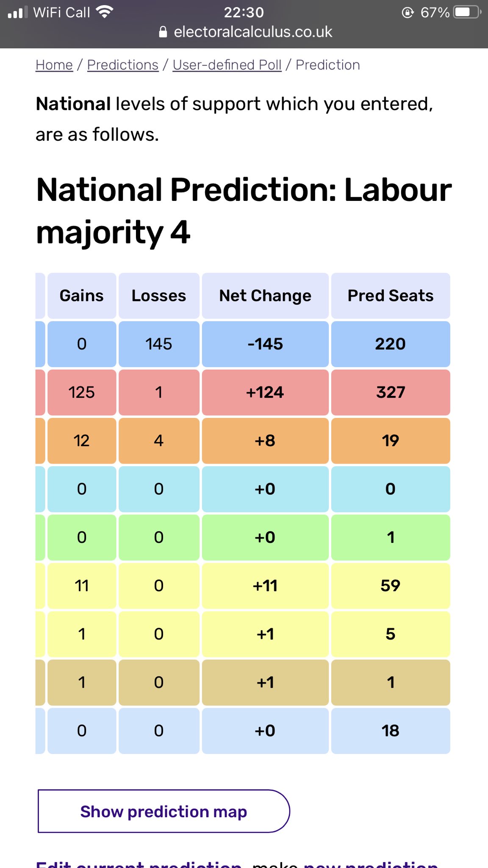Image resolution: width=488 pixels, height=868 pixels.
Task: Tap the orientation lock status icon
Action: 408,12
